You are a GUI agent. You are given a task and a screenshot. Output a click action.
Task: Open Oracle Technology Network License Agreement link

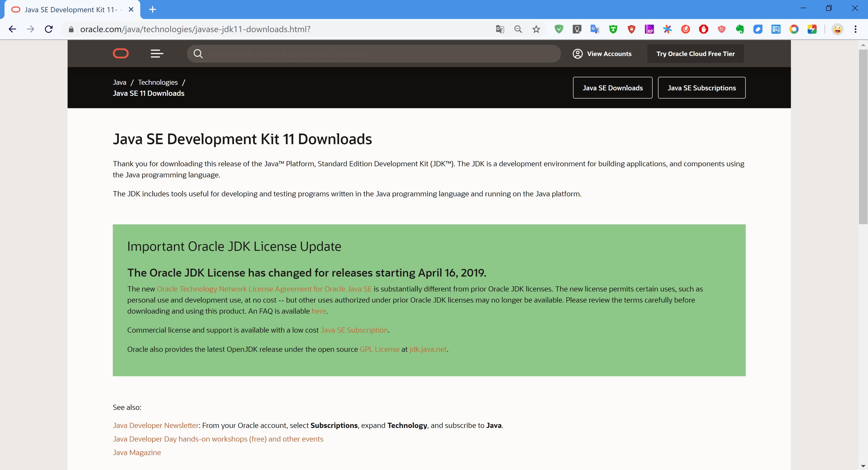pos(264,289)
